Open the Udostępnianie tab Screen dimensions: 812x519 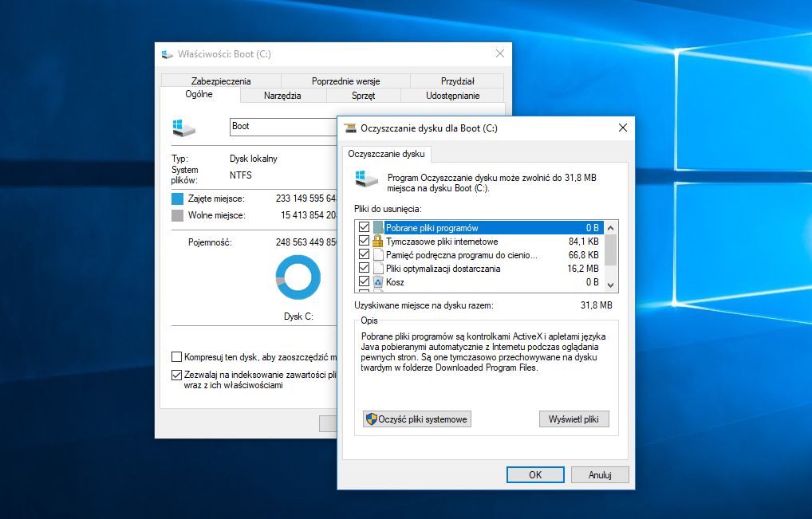click(452, 95)
